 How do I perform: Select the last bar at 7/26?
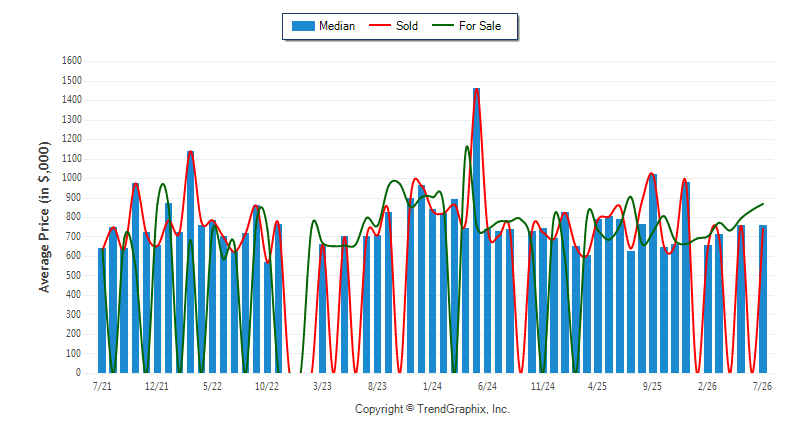[x=763, y=299]
